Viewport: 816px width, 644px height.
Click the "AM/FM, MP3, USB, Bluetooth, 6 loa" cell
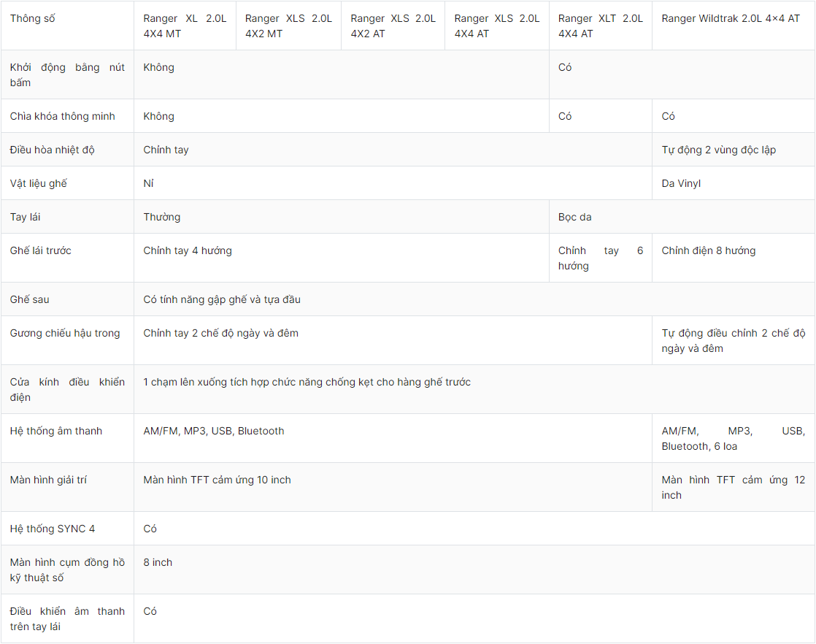[x=734, y=439]
